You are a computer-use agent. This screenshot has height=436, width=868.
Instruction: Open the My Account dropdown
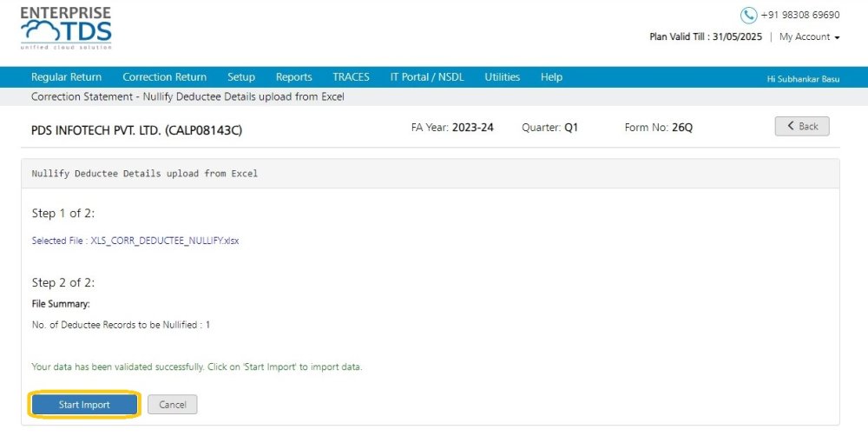click(809, 37)
